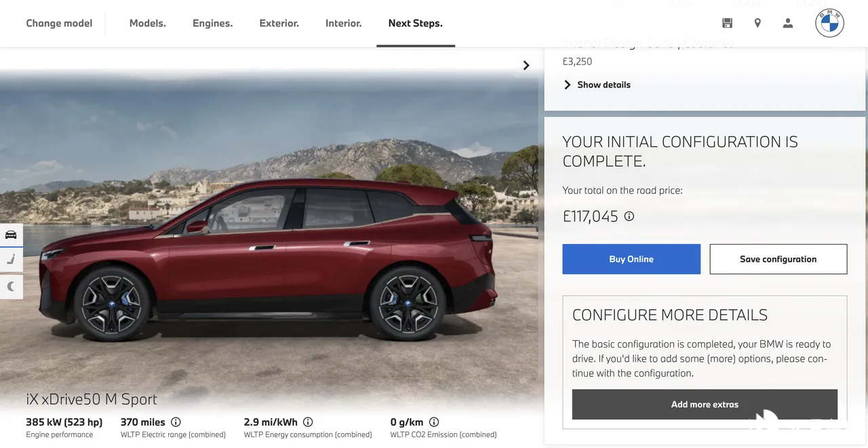Click Save configuration button
The image size is (868, 448).
(778, 259)
